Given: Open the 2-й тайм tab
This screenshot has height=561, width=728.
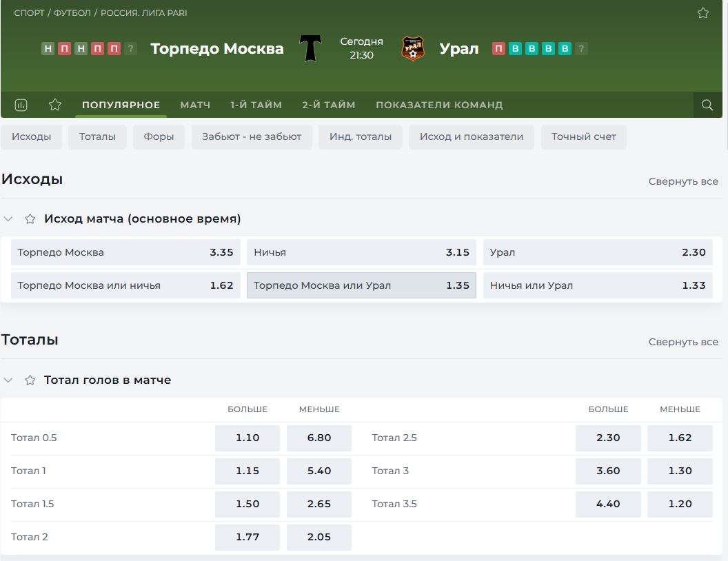Looking at the screenshot, I should click(x=329, y=105).
